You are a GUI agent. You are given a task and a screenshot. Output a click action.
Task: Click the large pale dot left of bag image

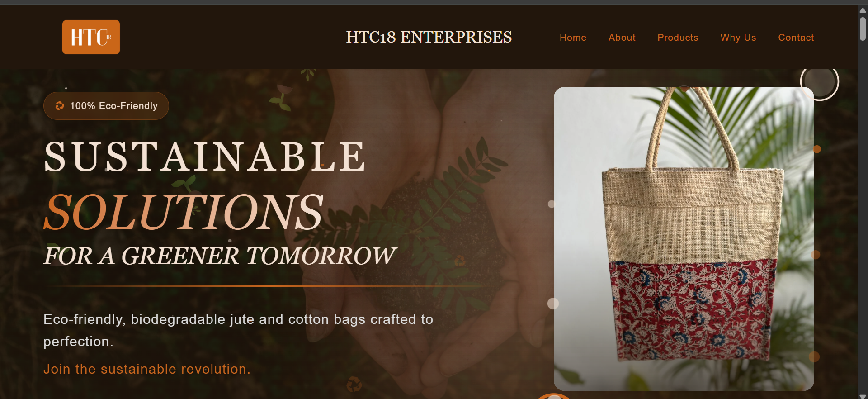[553, 303]
